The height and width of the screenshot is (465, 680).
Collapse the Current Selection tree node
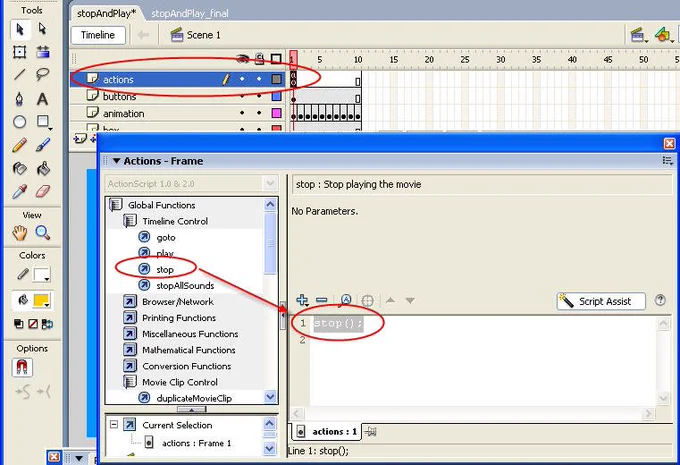click(114, 424)
